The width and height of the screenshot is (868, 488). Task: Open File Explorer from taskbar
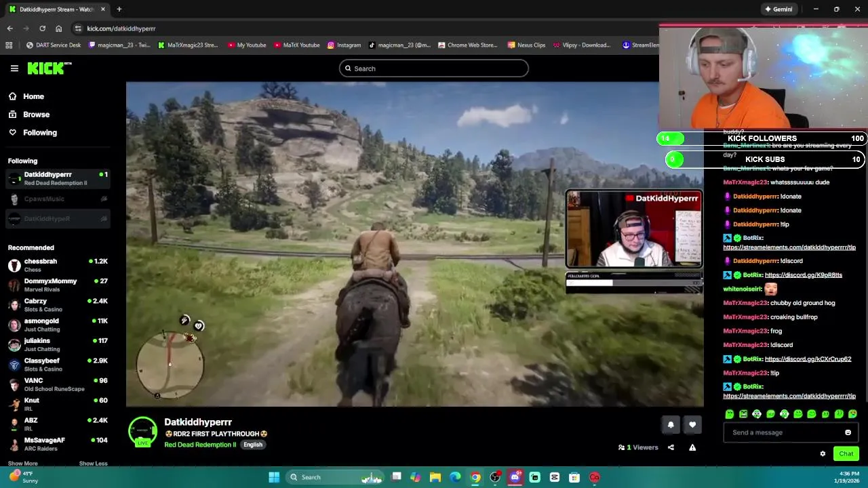[x=435, y=477]
